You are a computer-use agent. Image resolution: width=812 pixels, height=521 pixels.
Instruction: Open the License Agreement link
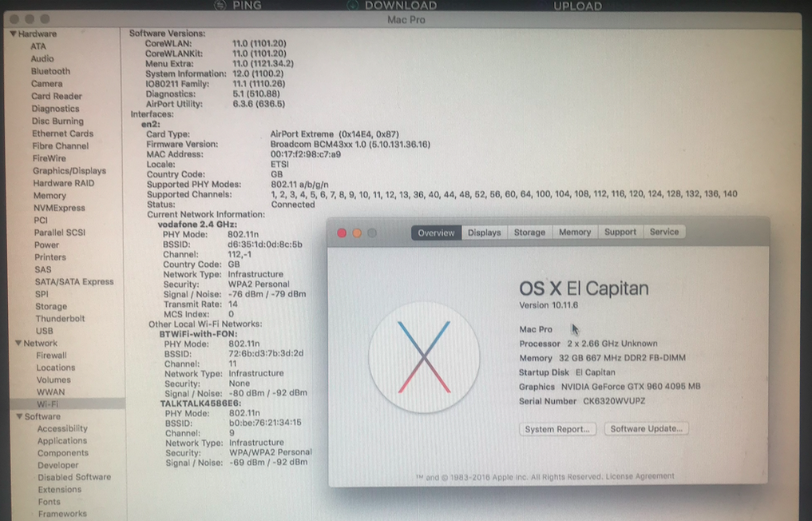coord(640,476)
